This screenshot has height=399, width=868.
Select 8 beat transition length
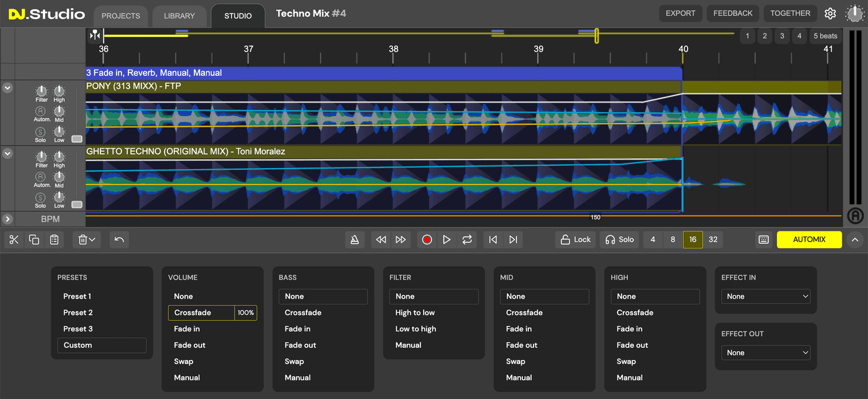pos(673,240)
